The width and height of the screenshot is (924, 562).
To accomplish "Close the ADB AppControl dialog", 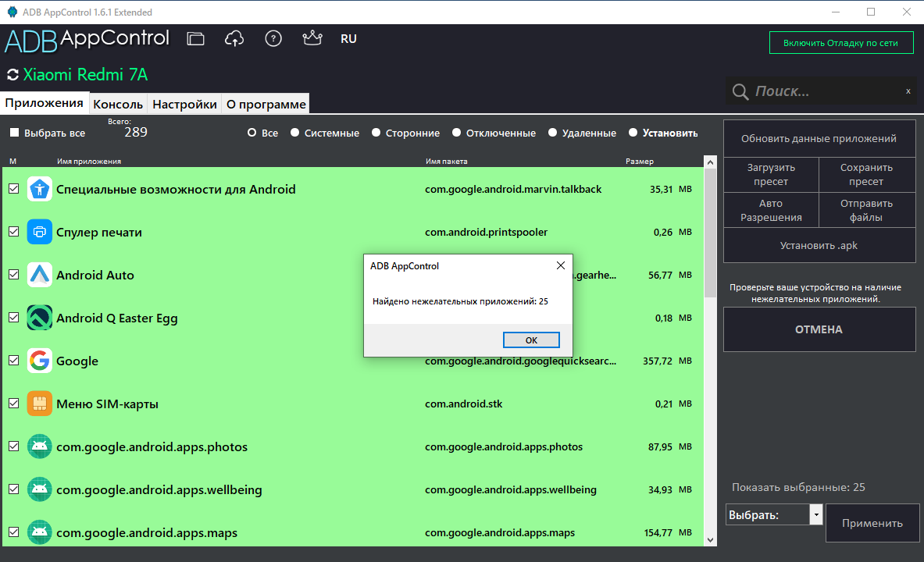I will coord(560,265).
